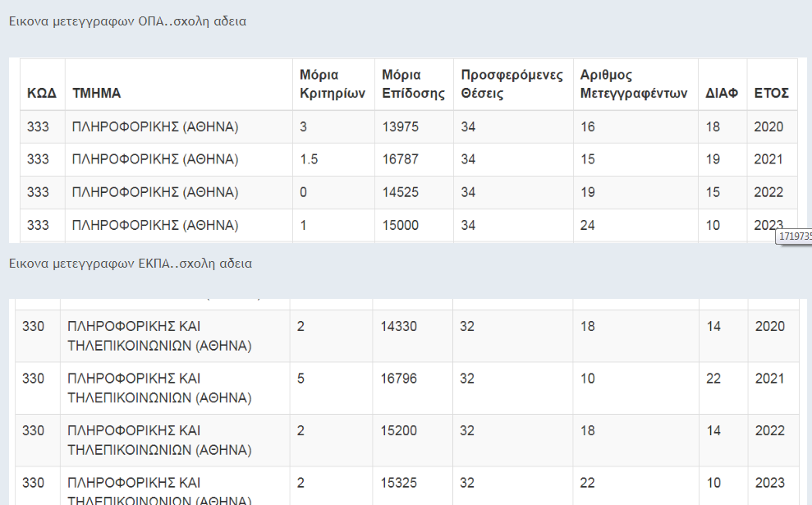Click the 1719735 tooltip label

(x=795, y=236)
